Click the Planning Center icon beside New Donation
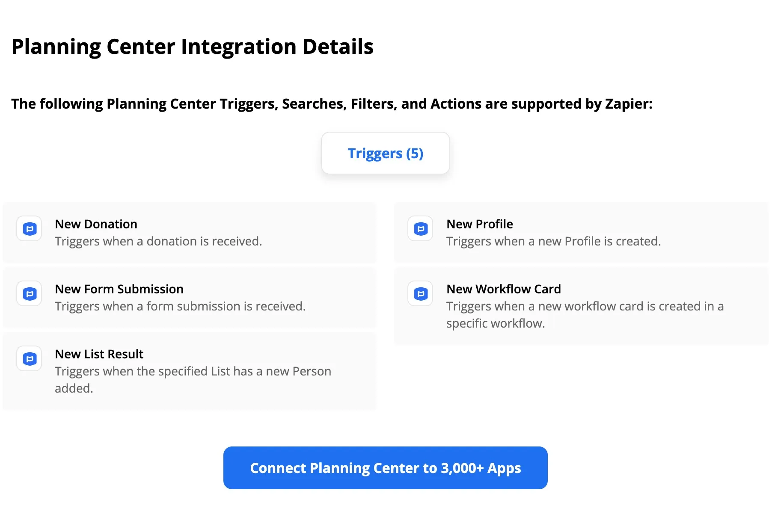The height and width of the screenshot is (532, 772). pyautogui.click(x=29, y=229)
